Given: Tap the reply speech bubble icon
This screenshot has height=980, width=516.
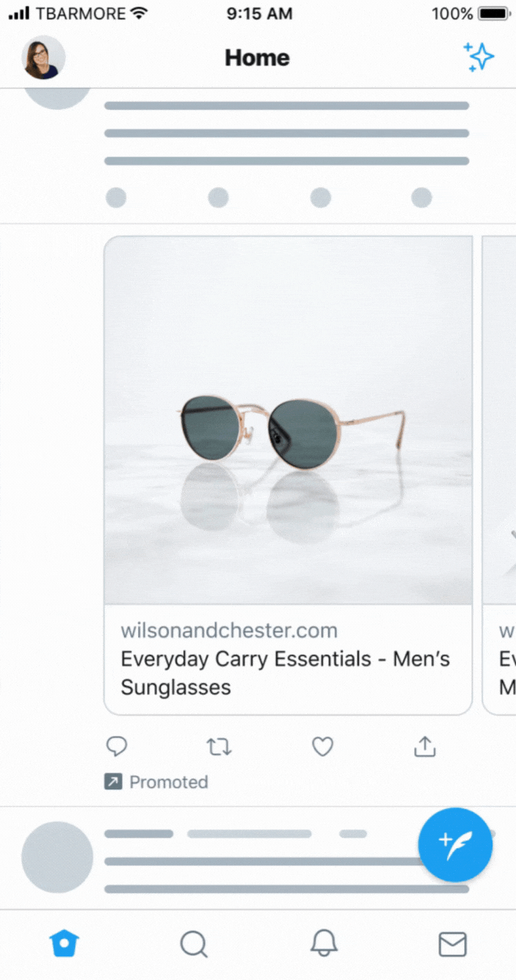Looking at the screenshot, I should 117,746.
